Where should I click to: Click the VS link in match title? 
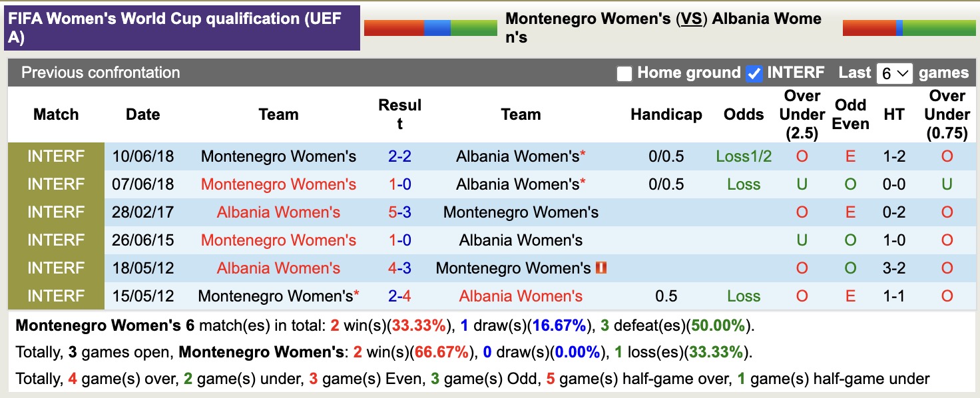[691, 19]
